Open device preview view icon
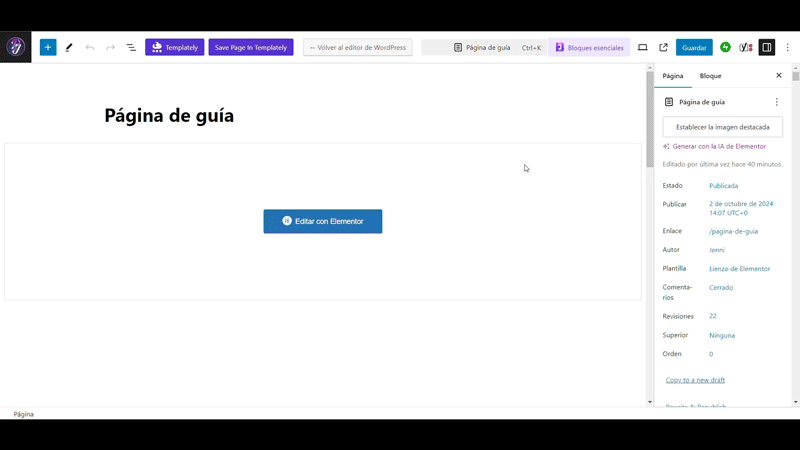The width and height of the screenshot is (800, 450). pos(642,47)
